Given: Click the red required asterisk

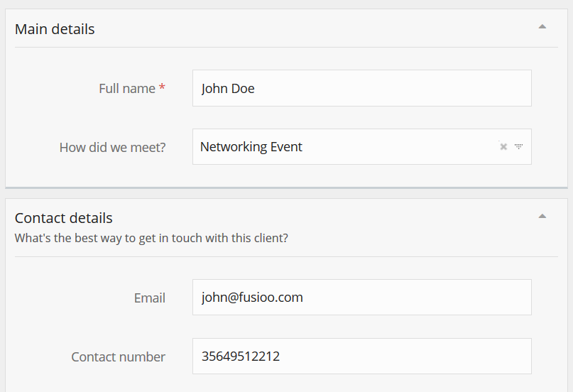Looking at the screenshot, I should 162,87.
